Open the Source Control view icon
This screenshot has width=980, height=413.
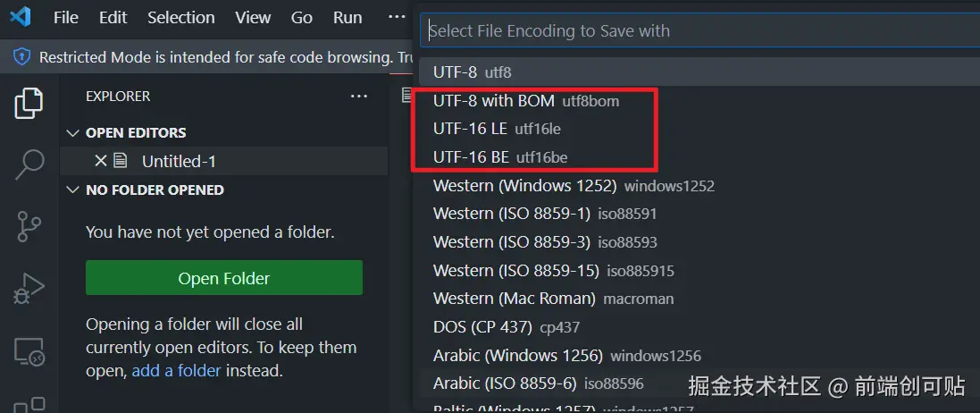29,226
